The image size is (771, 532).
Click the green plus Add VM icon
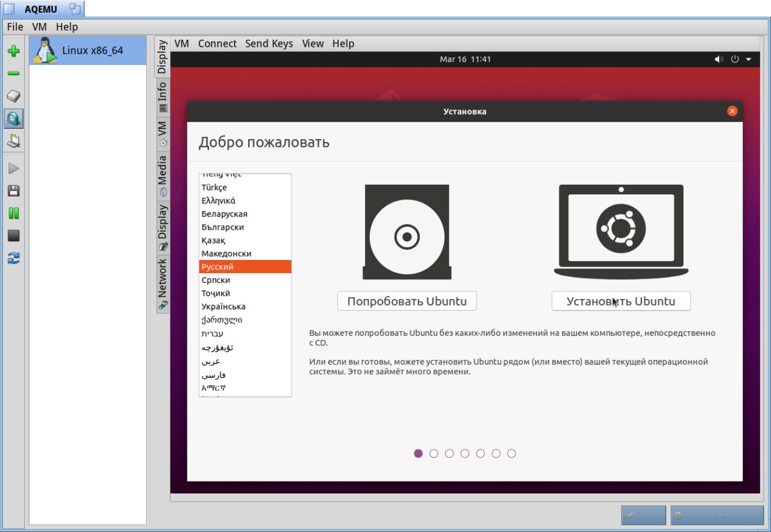click(13, 51)
